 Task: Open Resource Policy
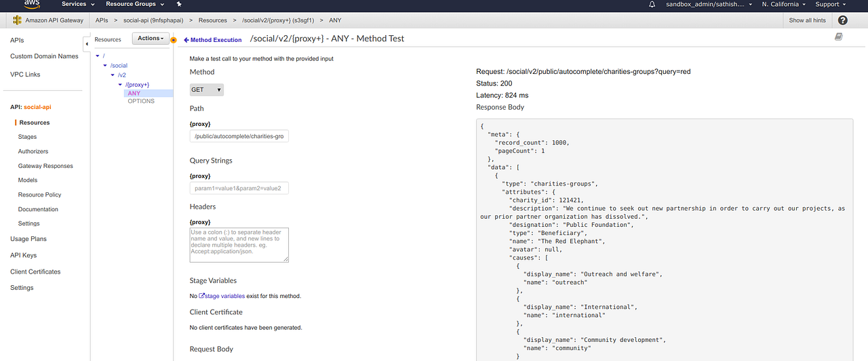point(40,195)
